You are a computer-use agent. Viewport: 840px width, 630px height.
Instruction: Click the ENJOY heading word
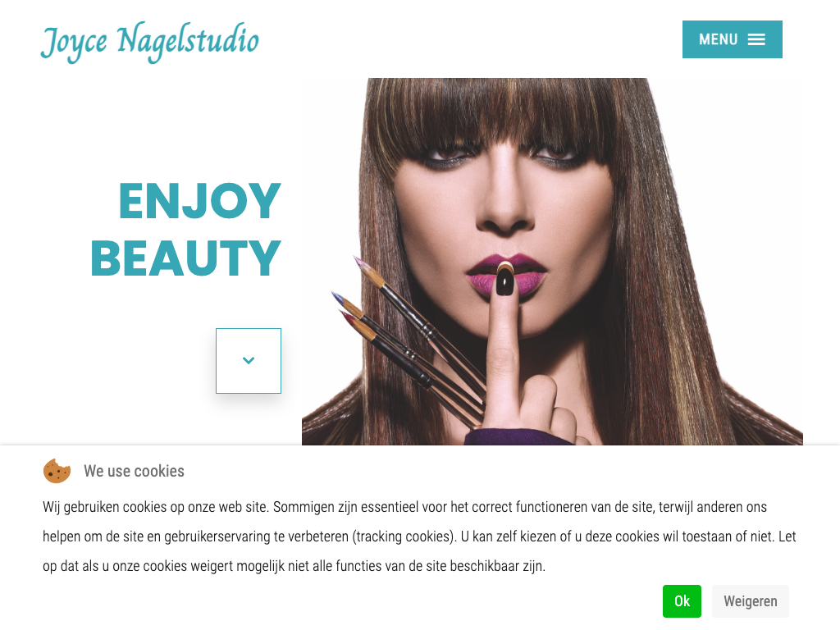[199, 201]
